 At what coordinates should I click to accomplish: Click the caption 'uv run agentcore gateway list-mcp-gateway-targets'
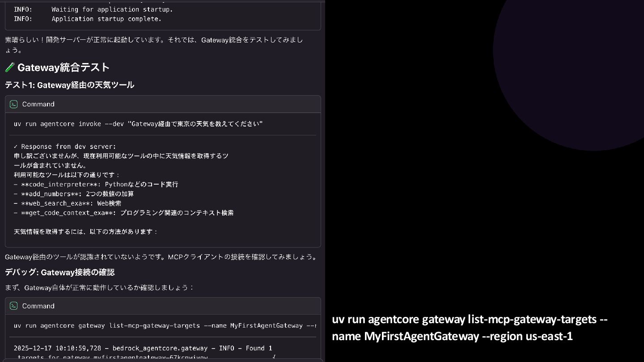[x=470, y=319]
